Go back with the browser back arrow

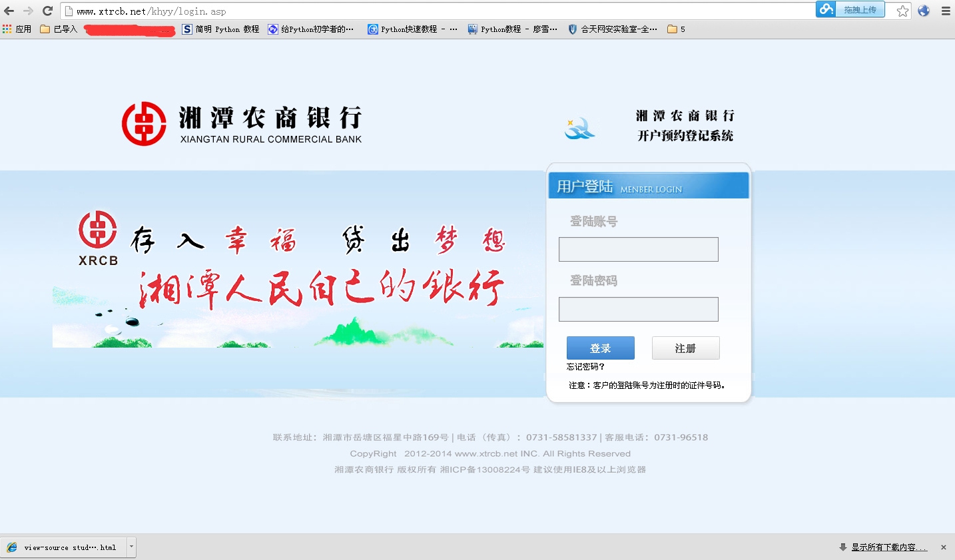point(9,11)
